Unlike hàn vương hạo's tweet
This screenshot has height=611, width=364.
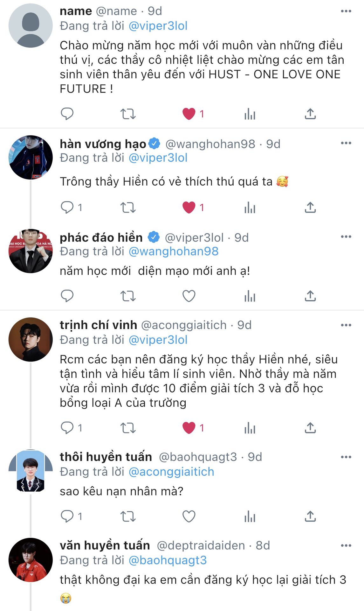(189, 207)
